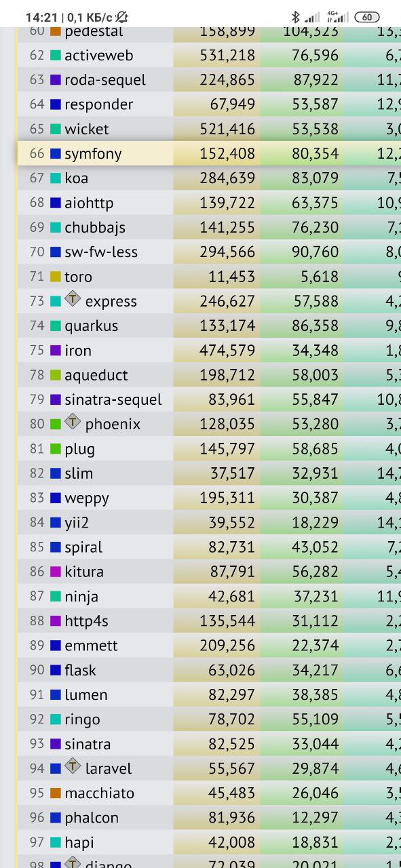
Task: Select the aiohttp framework name
Action: (x=89, y=203)
